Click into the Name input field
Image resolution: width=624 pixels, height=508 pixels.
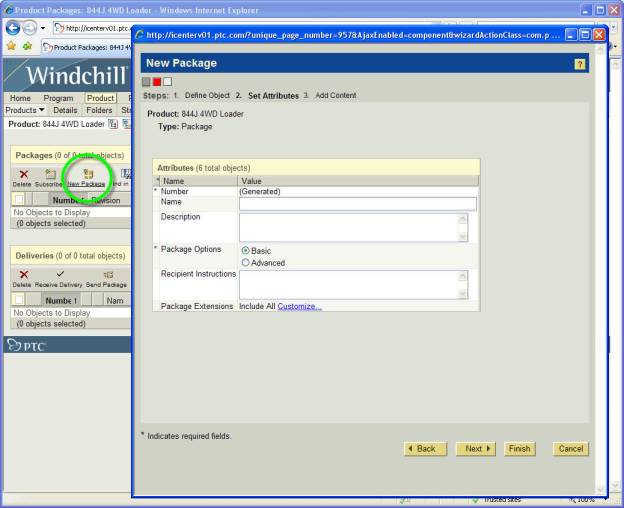click(357, 204)
